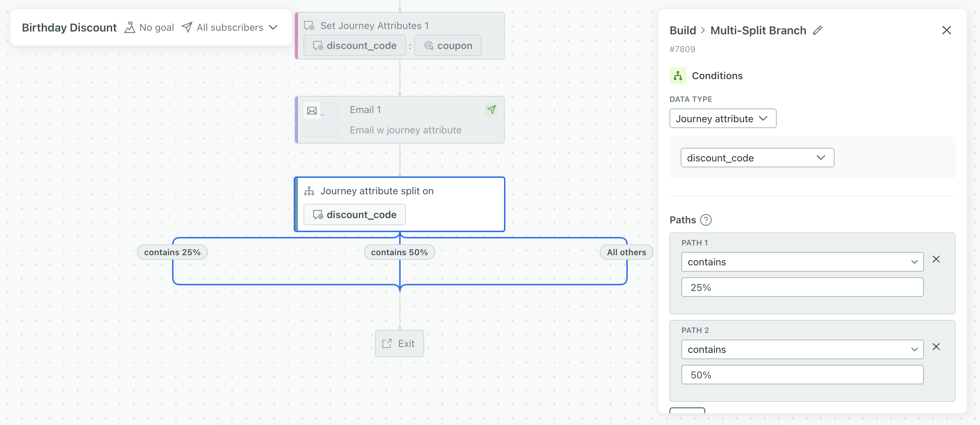Open the Build breadcrumb in the panel header
Screen dimensions: 980x425
coord(682,30)
